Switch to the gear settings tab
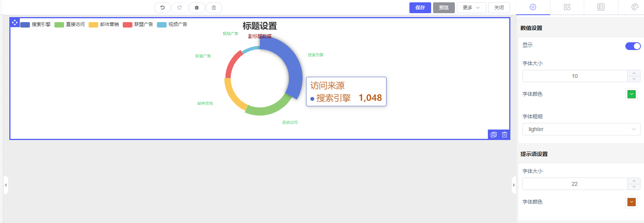The width and height of the screenshot is (644, 223). click(533, 7)
